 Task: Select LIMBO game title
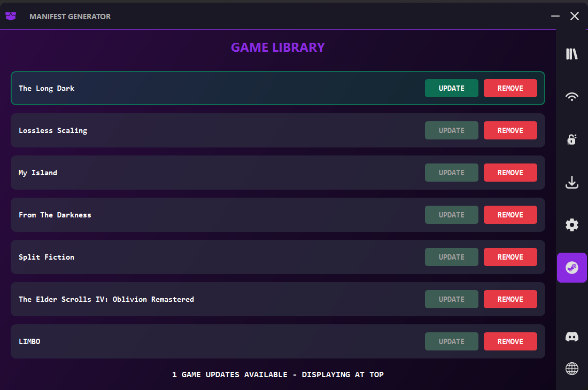tap(29, 341)
